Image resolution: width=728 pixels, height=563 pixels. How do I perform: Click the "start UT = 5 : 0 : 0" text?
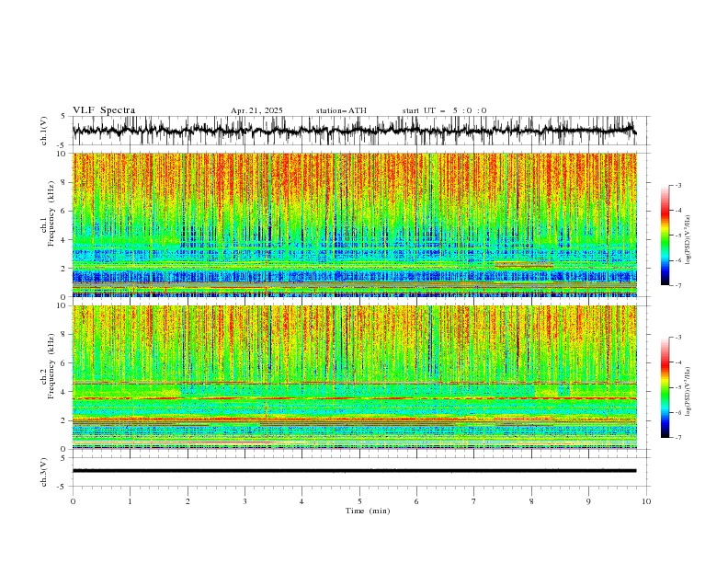pos(444,110)
